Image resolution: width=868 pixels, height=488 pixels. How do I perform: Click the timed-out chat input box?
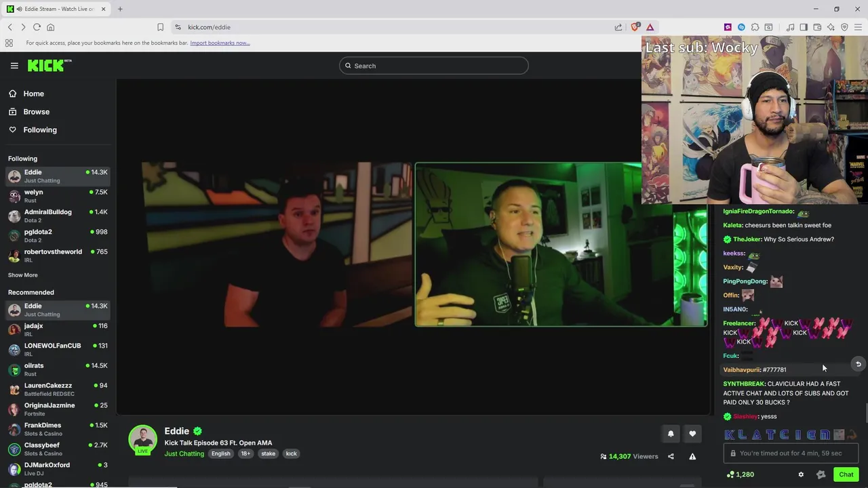click(791, 453)
